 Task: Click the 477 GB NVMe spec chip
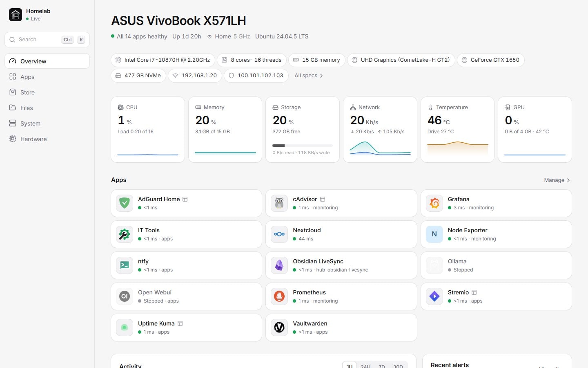click(138, 76)
